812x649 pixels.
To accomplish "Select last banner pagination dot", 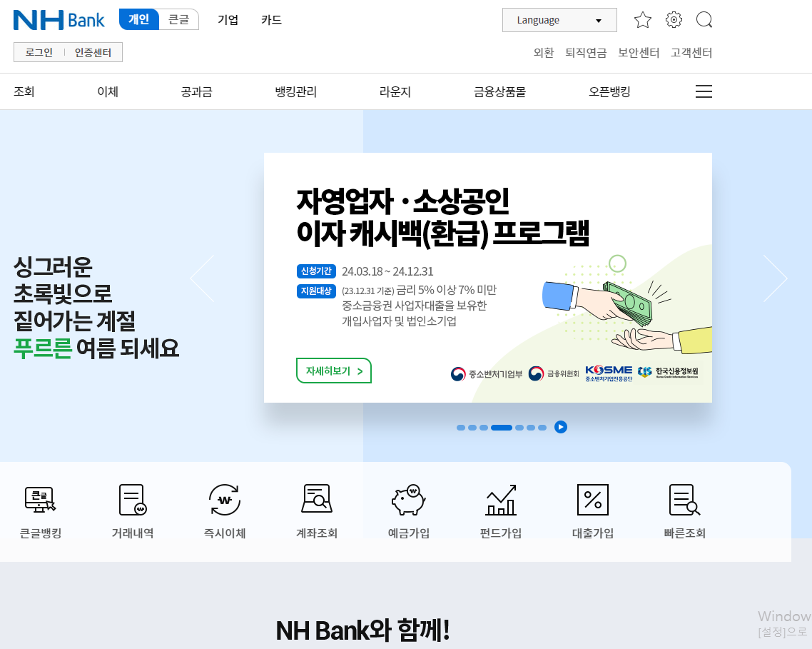I will coord(542,428).
